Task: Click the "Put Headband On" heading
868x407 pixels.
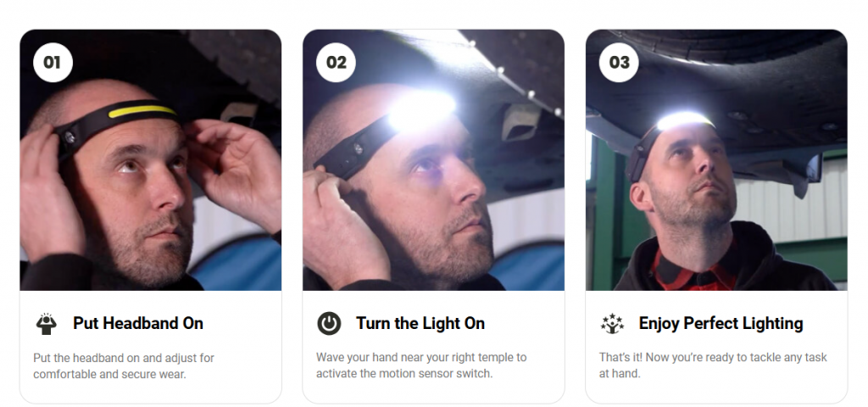Action: tap(138, 323)
